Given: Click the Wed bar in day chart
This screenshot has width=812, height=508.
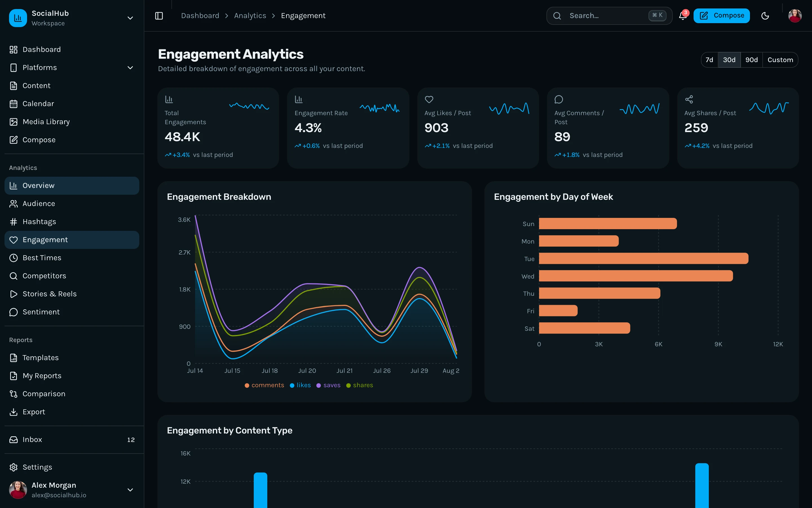Looking at the screenshot, I should tap(636, 276).
